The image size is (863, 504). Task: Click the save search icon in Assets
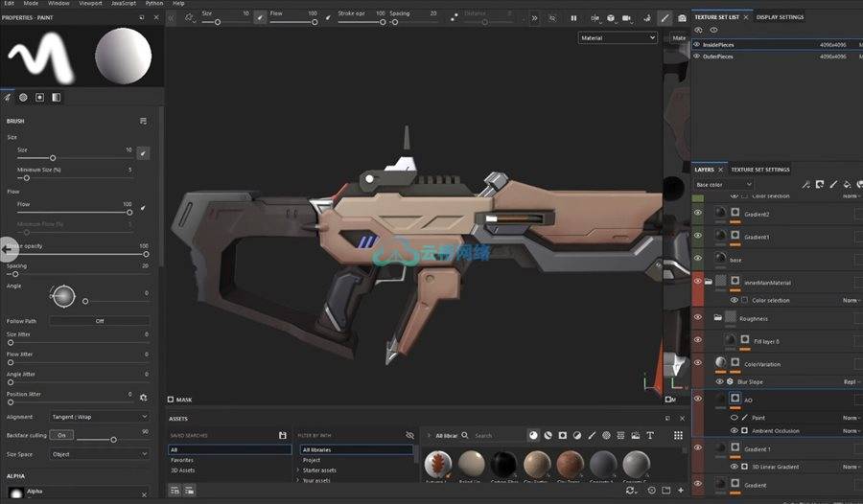[282, 435]
